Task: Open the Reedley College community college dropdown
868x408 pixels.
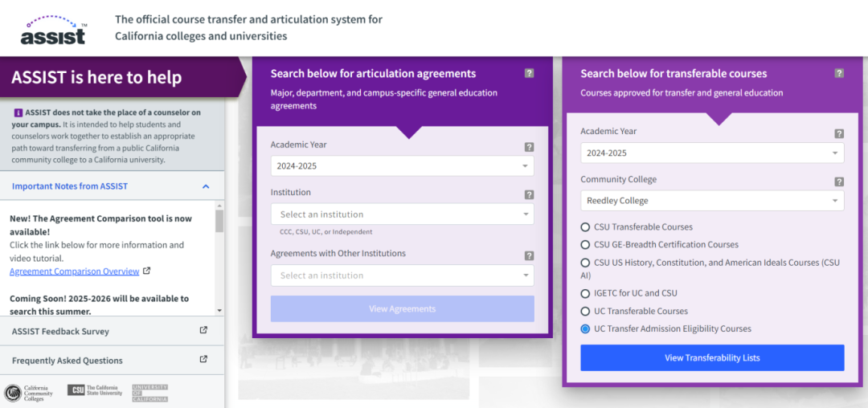Action: coord(712,201)
